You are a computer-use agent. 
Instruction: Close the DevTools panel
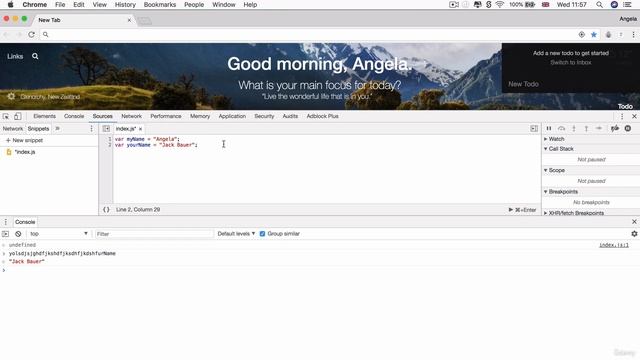[634, 116]
